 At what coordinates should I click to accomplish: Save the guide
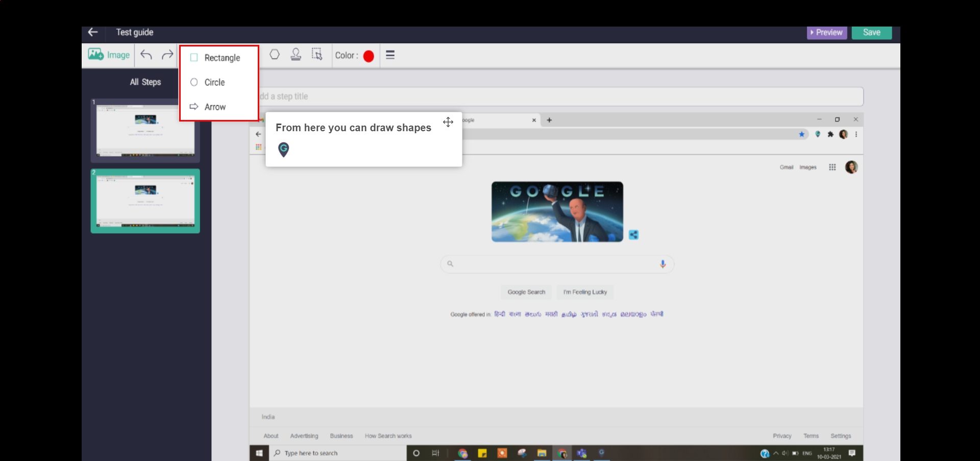pos(872,32)
